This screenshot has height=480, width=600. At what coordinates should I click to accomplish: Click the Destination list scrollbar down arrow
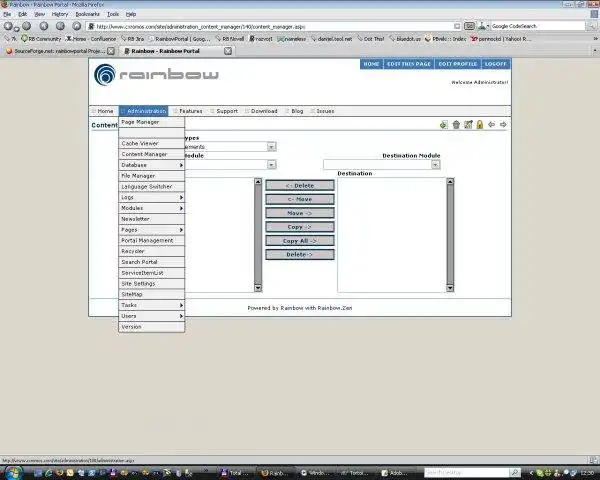click(450, 288)
